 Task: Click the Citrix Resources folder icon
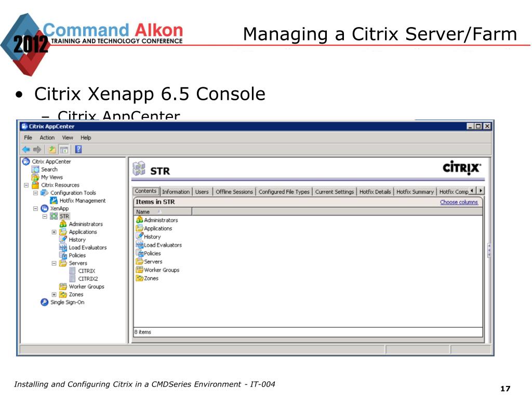35,185
